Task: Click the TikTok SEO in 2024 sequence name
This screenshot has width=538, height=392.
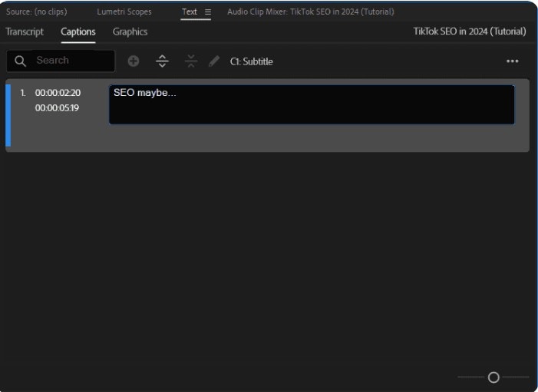Action: (470, 31)
